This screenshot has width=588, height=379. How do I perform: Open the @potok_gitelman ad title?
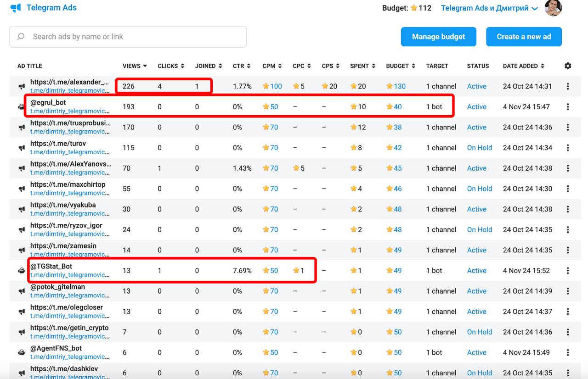click(57, 287)
